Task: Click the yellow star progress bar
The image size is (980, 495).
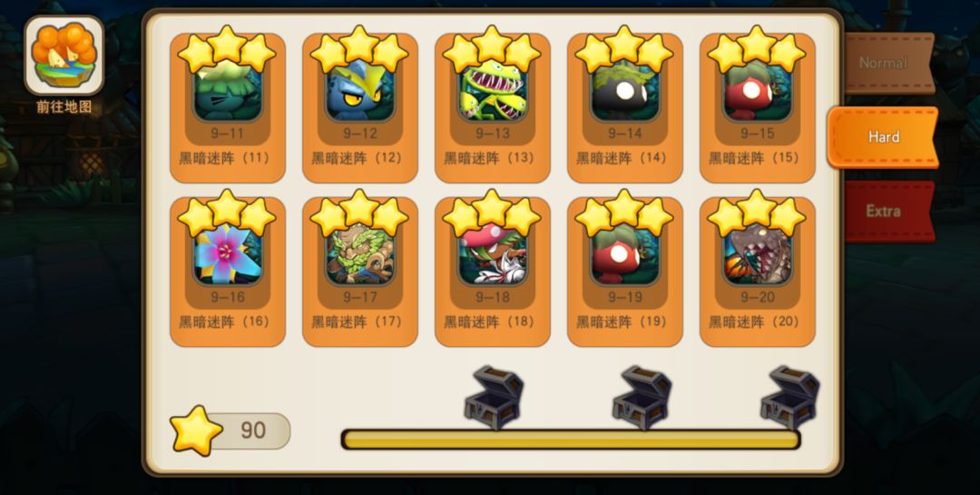Action: click(x=571, y=440)
